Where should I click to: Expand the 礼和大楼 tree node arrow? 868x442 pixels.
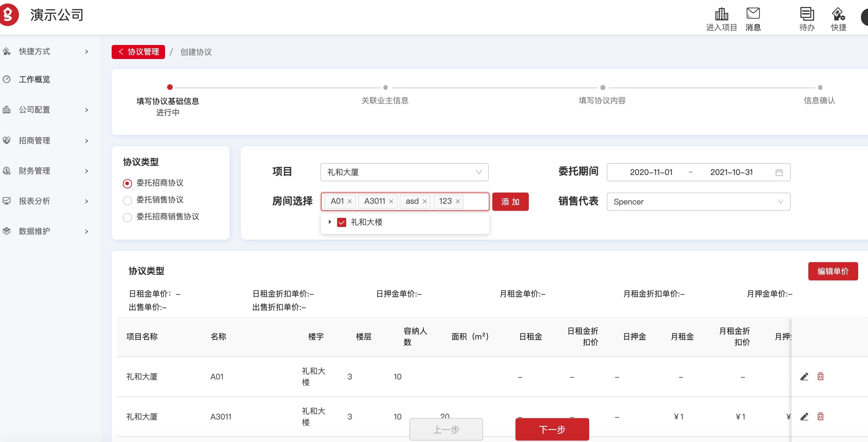(x=330, y=222)
